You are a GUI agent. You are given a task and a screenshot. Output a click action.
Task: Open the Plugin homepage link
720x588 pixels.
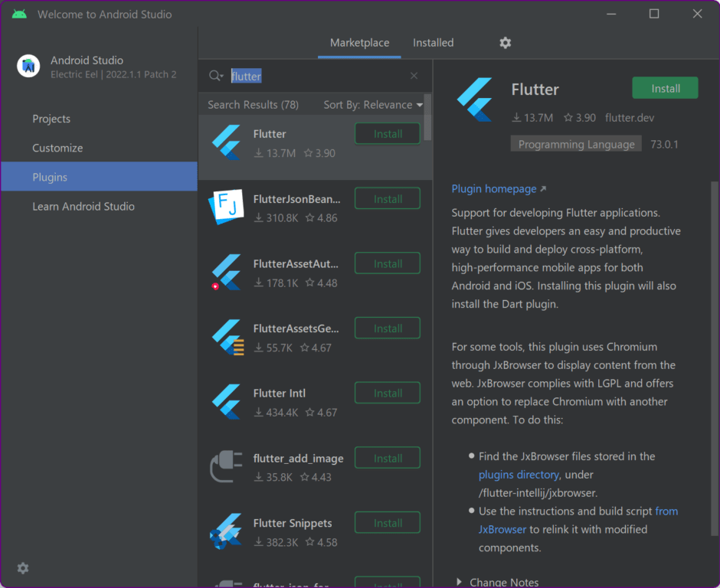tap(494, 188)
